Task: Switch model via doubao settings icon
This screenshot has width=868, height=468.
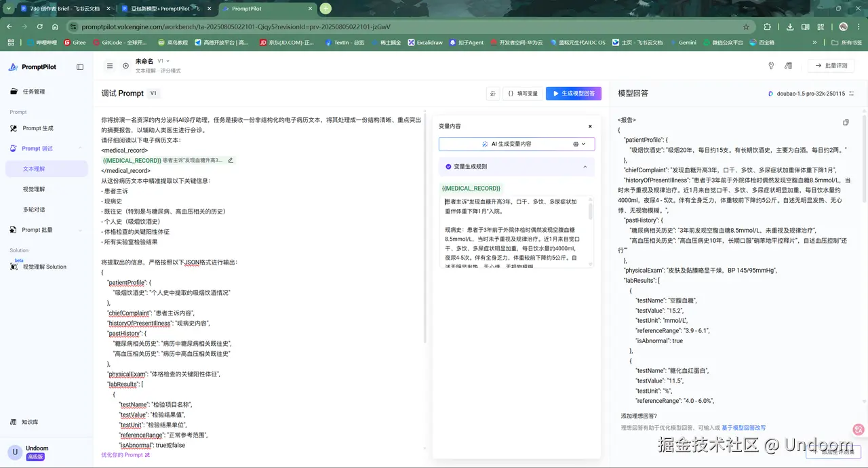Action: (x=852, y=94)
